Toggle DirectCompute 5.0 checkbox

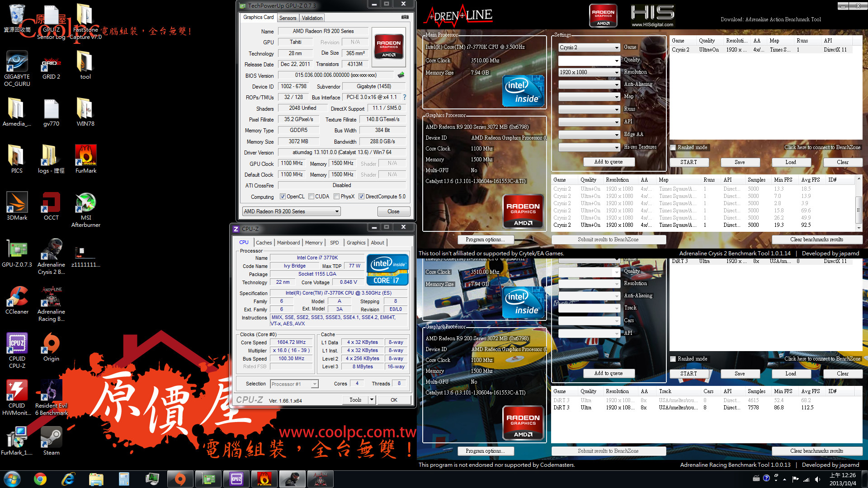tap(361, 197)
